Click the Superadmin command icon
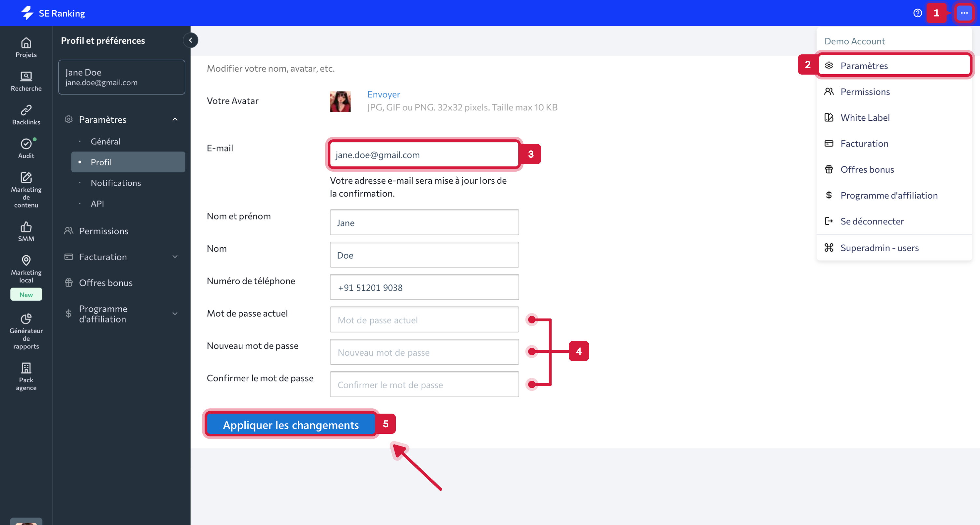 pyautogui.click(x=829, y=248)
